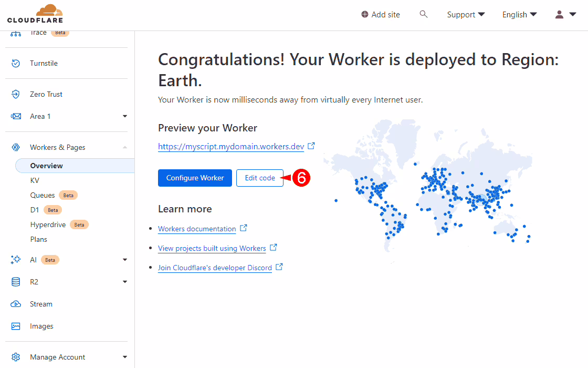This screenshot has width=588, height=368.
Task: Click the Edit code button
Action: 260,178
